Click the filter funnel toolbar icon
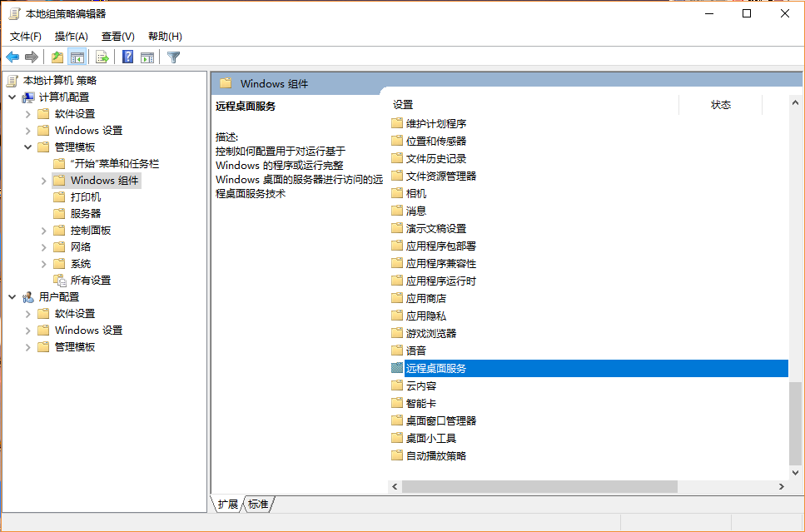The width and height of the screenshot is (805, 532). 173,57
